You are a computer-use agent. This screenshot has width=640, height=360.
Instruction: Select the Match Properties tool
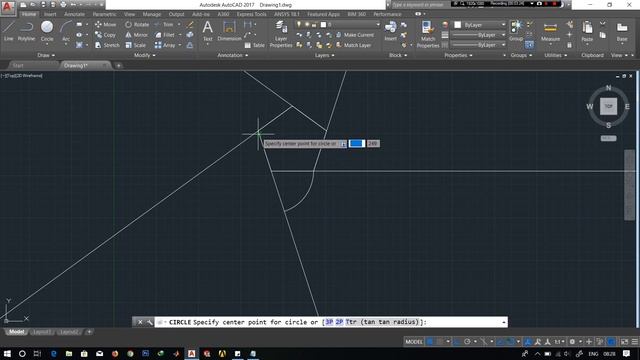[x=428, y=34]
